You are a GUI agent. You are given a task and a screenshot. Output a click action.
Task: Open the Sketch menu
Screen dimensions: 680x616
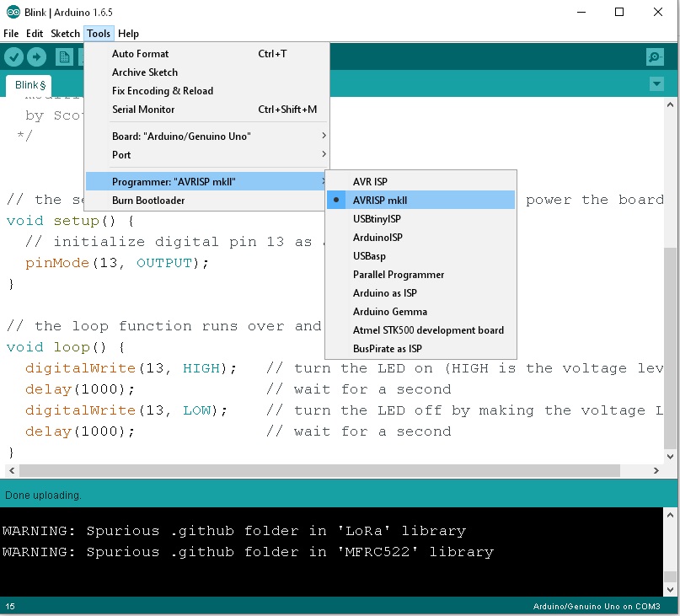tap(65, 34)
